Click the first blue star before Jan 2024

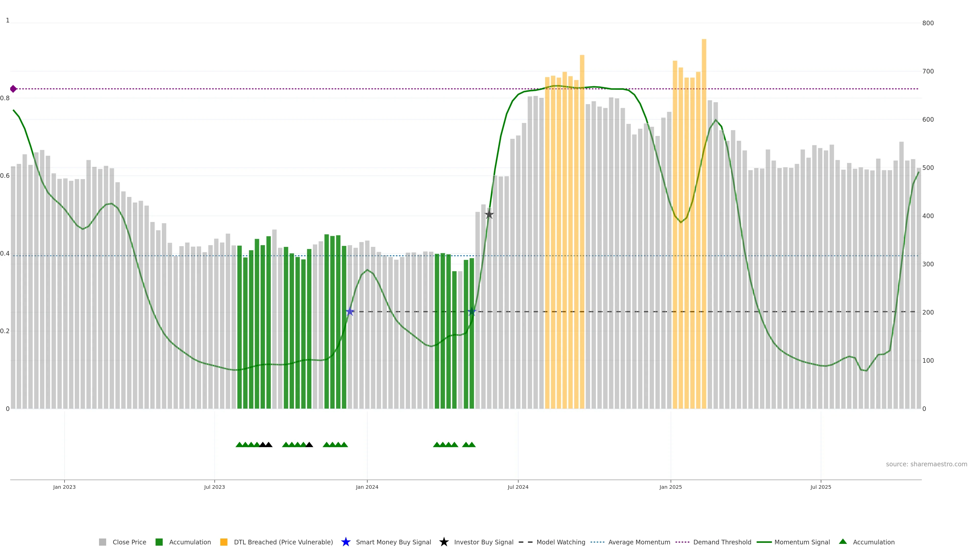click(x=350, y=312)
